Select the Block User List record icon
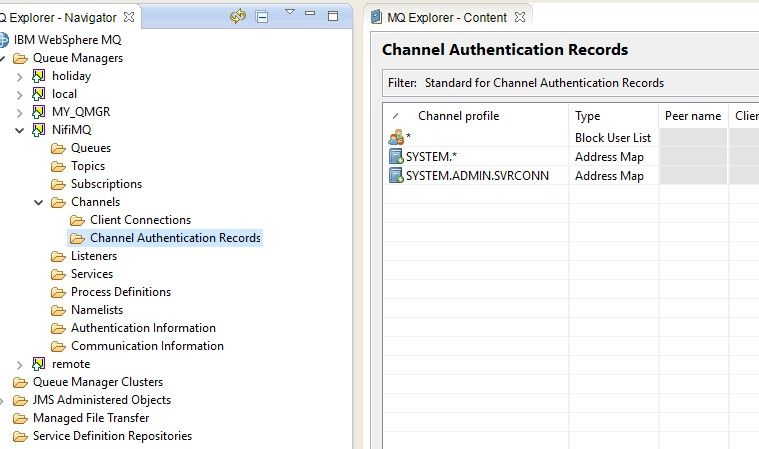 395,138
